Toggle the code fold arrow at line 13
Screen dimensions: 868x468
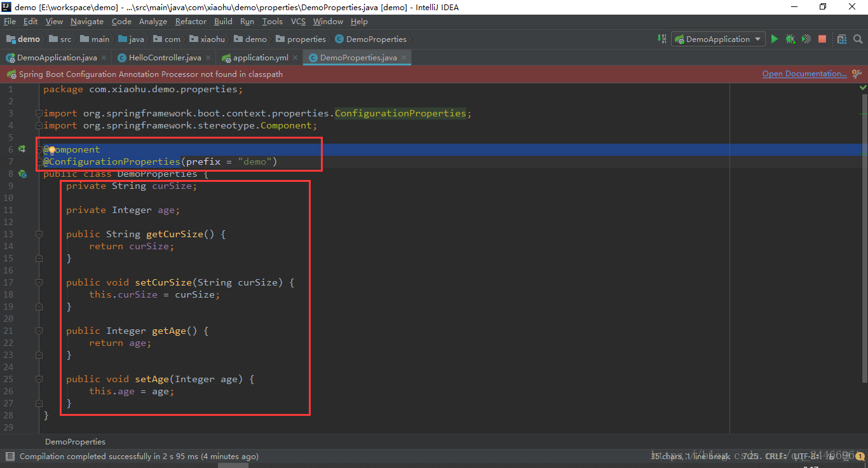coord(38,234)
